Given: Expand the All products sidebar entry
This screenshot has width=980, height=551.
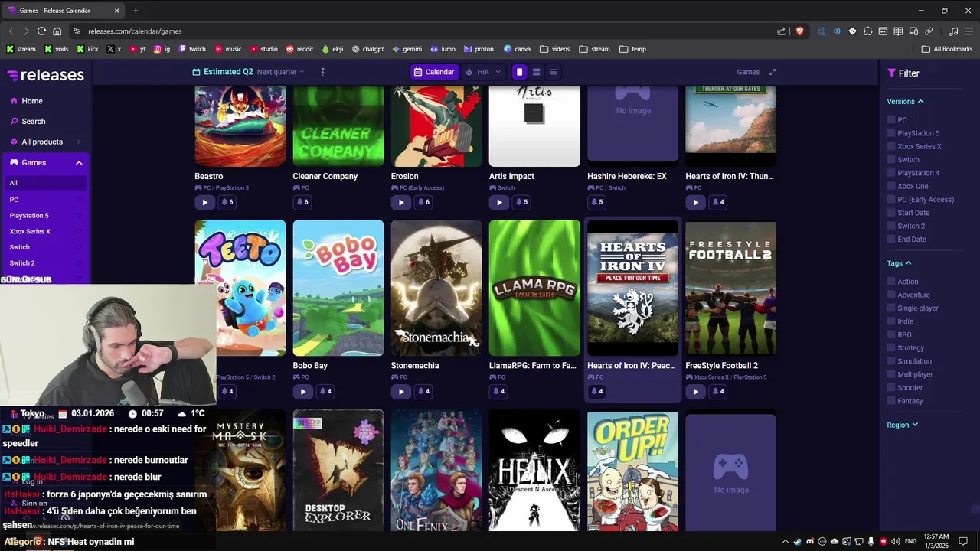Looking at the screenshot, I should pos(79,142).
